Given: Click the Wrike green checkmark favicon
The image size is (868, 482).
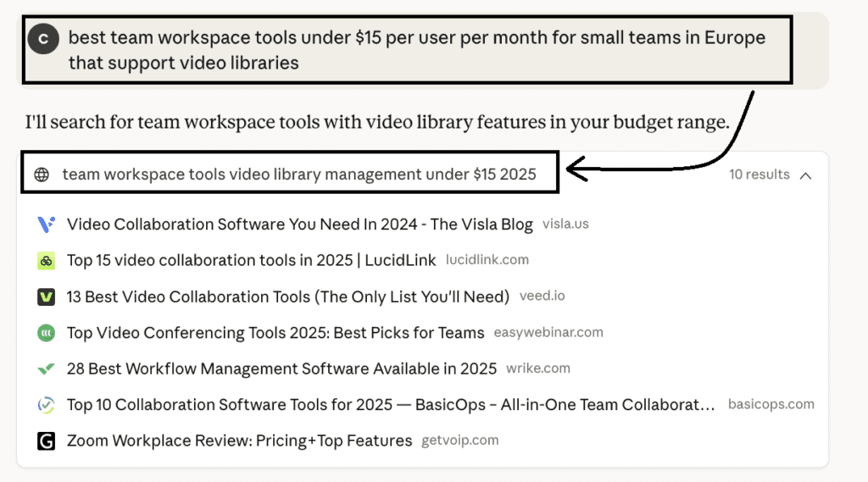Looking at the screenshot, I should tap(47, 369).
